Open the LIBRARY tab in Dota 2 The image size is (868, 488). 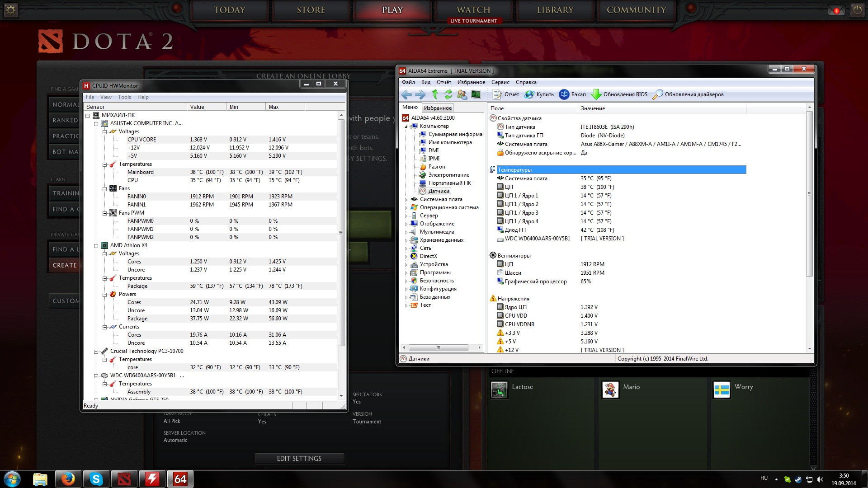(x=555, y=10)
